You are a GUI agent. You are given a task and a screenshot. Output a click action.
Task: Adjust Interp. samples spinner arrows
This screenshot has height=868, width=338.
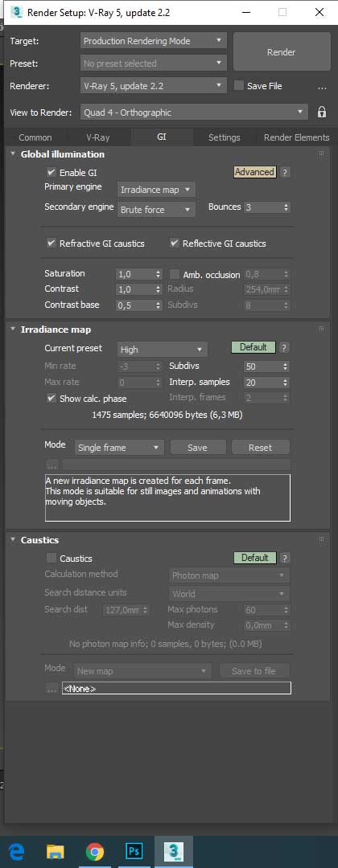[x=286, y=382]
